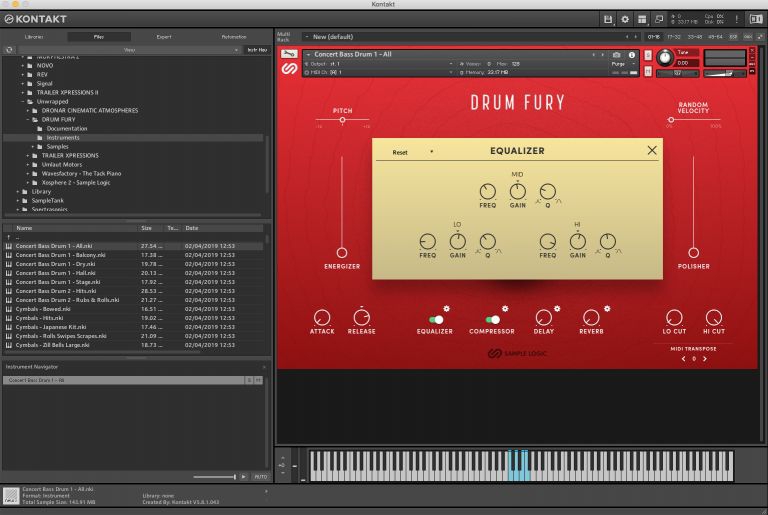Click the Hi Cut knob

click(x=714, y=318)
